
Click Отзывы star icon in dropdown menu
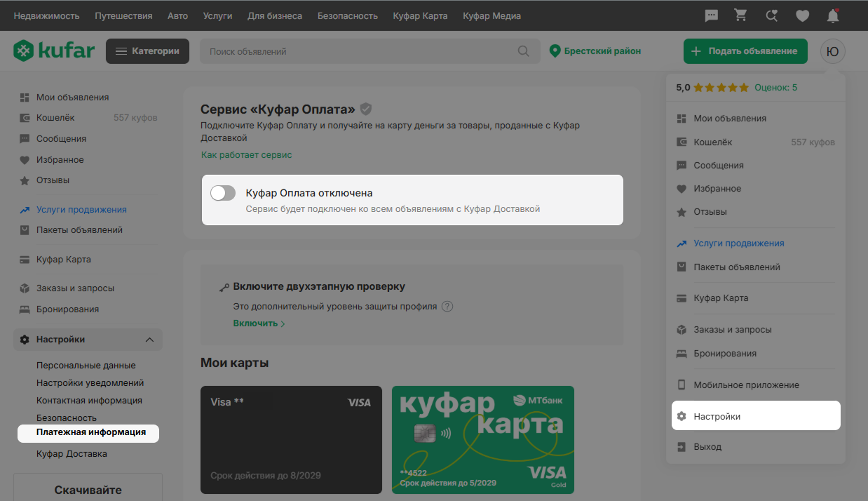click(681, 212)
